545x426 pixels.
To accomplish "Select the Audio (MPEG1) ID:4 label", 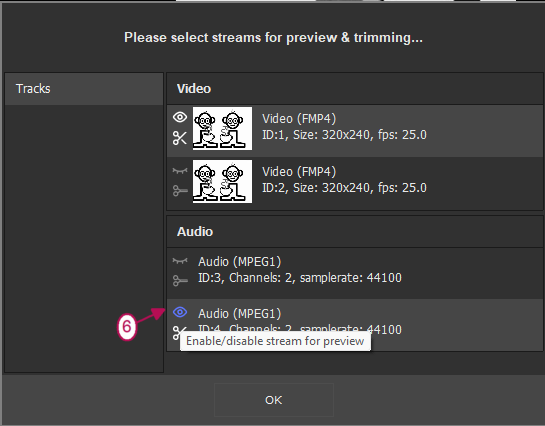I will [239, 314].
